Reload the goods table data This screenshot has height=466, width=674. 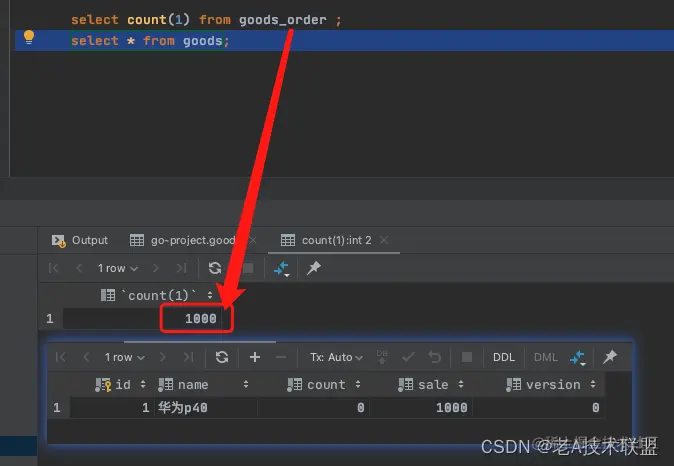coord(222,357)
